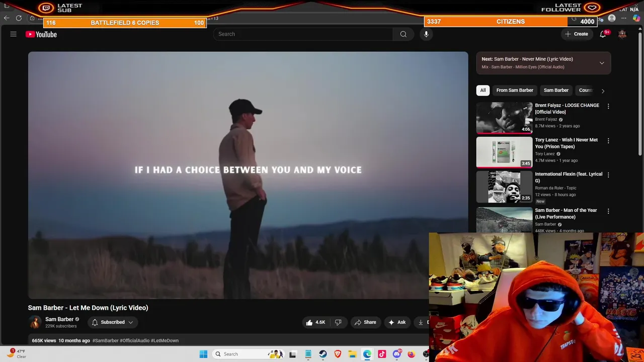644x362 pixels.
Task: Open the Sam Barber channel name link
Action: pyautogui.click(x=59, y=319)
